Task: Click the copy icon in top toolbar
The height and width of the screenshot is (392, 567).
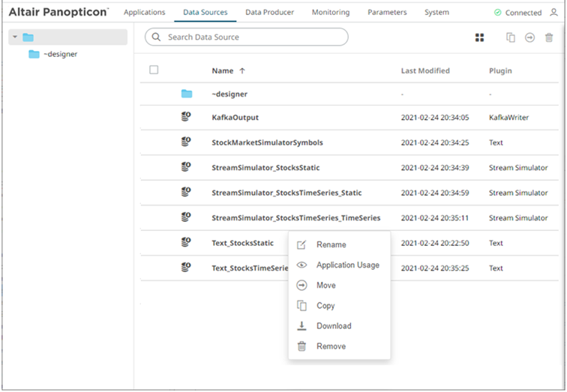Action: click(511, 37)
